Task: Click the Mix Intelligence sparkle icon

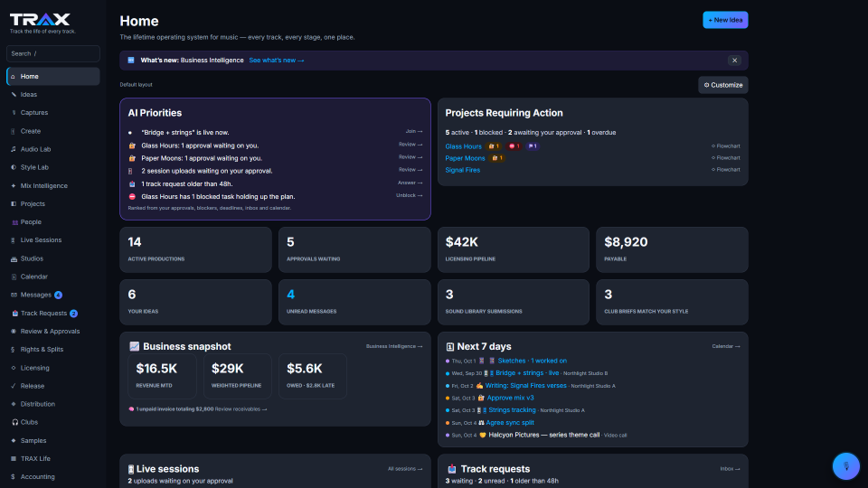Action: click(x=14, y=186)
